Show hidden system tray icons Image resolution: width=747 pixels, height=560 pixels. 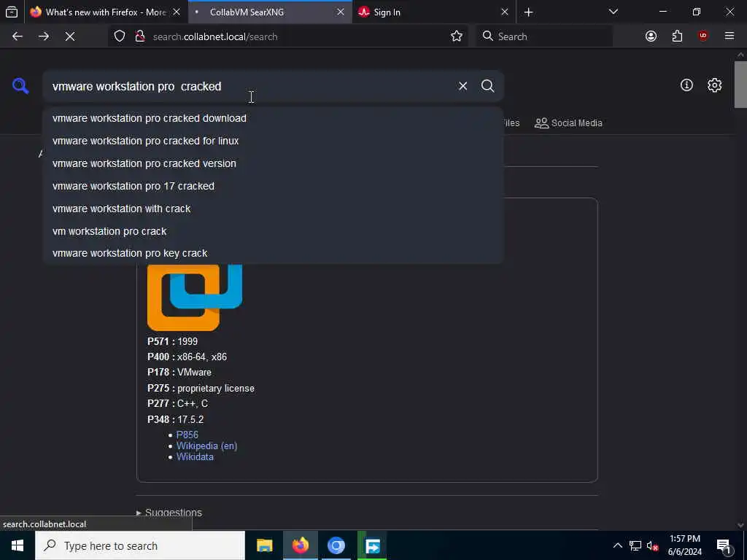coord(617,545)
